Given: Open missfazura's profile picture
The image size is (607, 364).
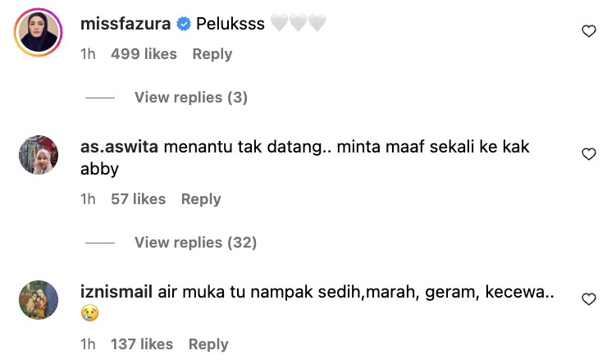Looking at the screenshot, I should click(x=39, y=31).
